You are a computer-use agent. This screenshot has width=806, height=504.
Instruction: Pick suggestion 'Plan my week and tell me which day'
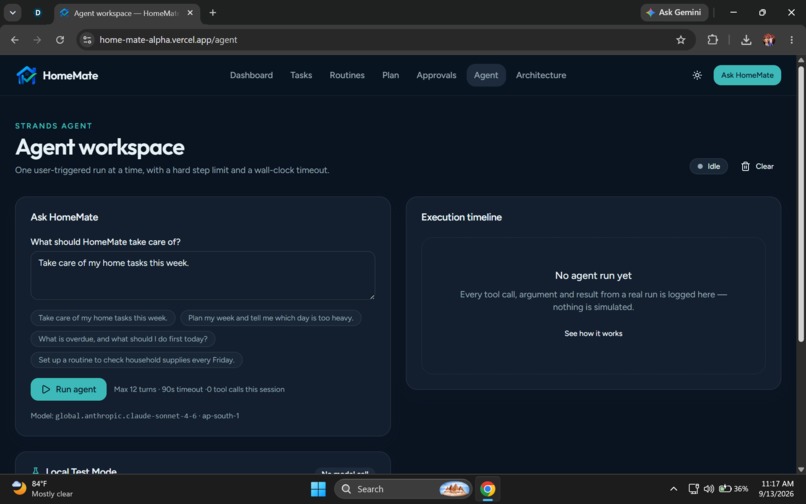point(270,318)
